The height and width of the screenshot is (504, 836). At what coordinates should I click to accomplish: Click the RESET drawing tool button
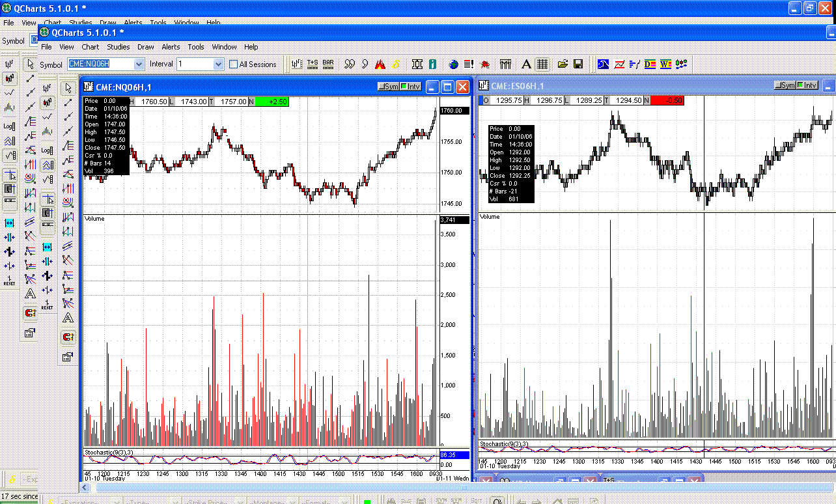[10, 281]
